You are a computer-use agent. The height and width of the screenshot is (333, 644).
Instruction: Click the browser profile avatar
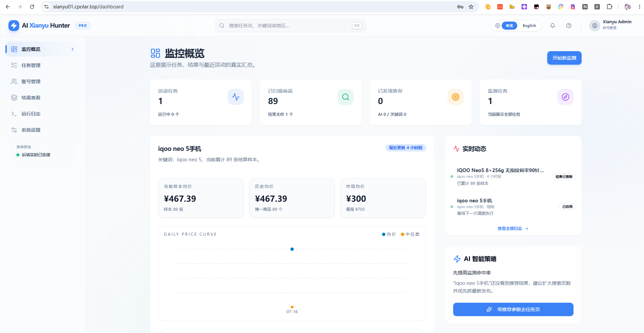click(x=627, y=7)
